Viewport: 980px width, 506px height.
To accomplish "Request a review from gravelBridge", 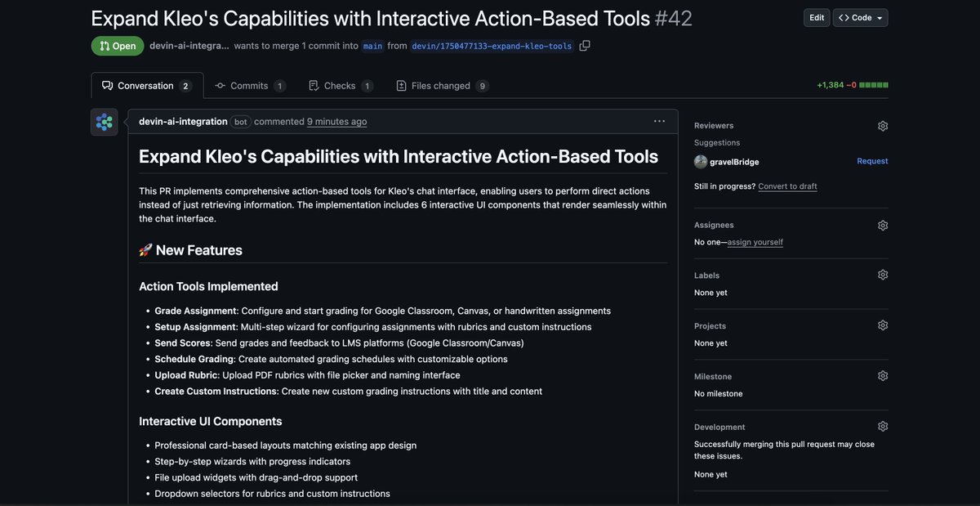I will pyautogui.click(x=872, y=161).
